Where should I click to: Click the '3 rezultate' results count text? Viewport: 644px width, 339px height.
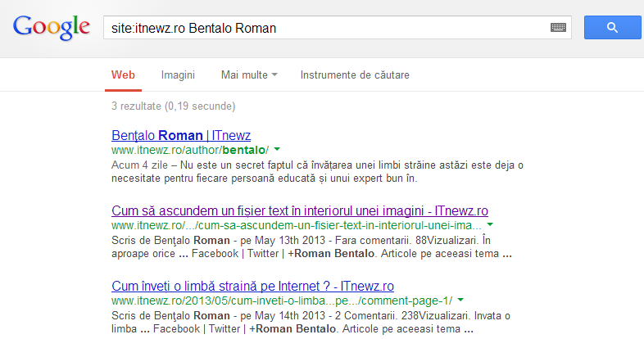click(x=174, y=106)
